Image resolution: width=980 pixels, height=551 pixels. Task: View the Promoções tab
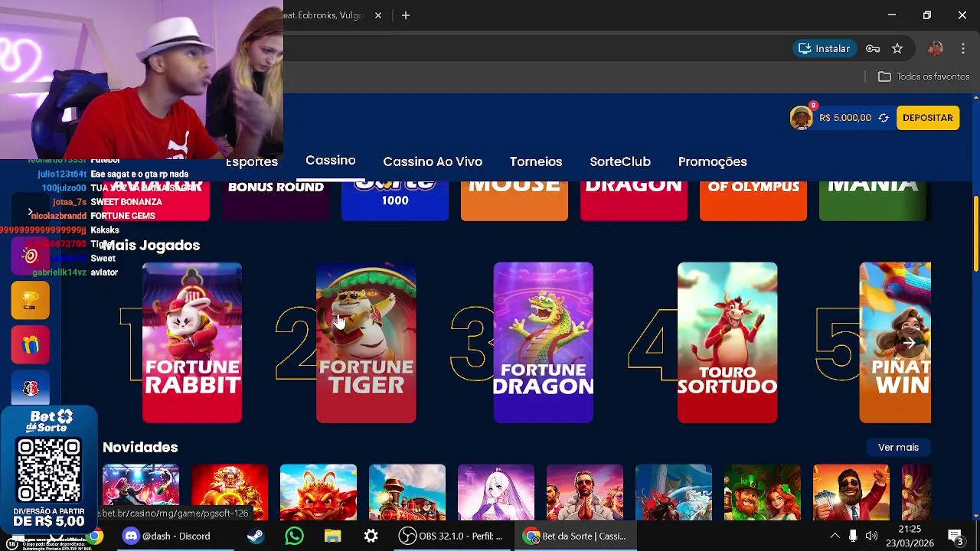click(712, 162)
